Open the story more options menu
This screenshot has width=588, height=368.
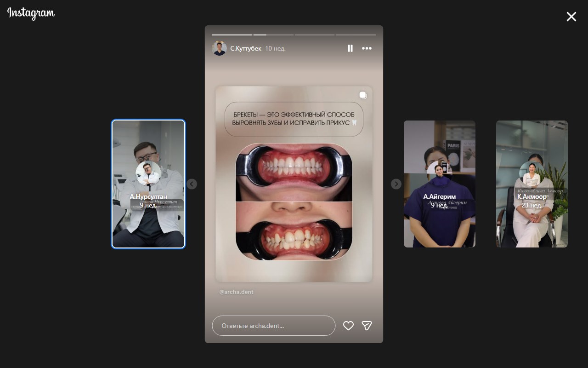[x=367, y=48]
